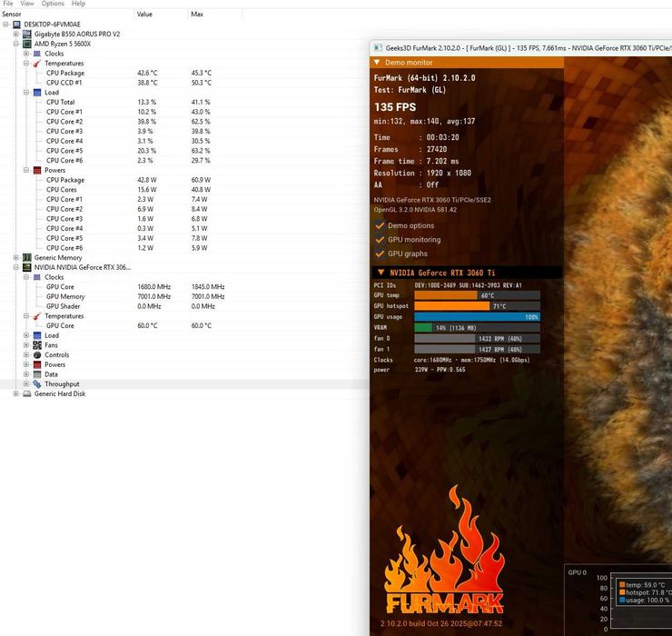This screenshot has height=636, width=672.
Task: Collapse the CPU Load tree node
Action: click(x=26, y=93)
